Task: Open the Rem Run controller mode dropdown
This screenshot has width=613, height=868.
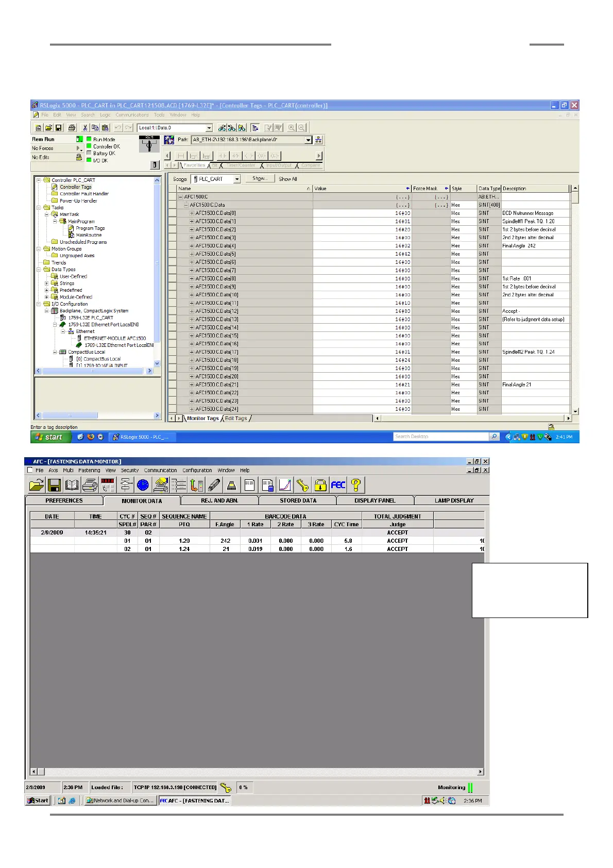Action: pyautogui.click(x=79, y=139)
